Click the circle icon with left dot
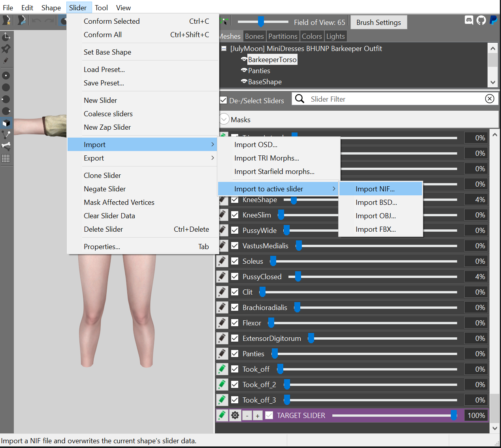 [6, 99]
